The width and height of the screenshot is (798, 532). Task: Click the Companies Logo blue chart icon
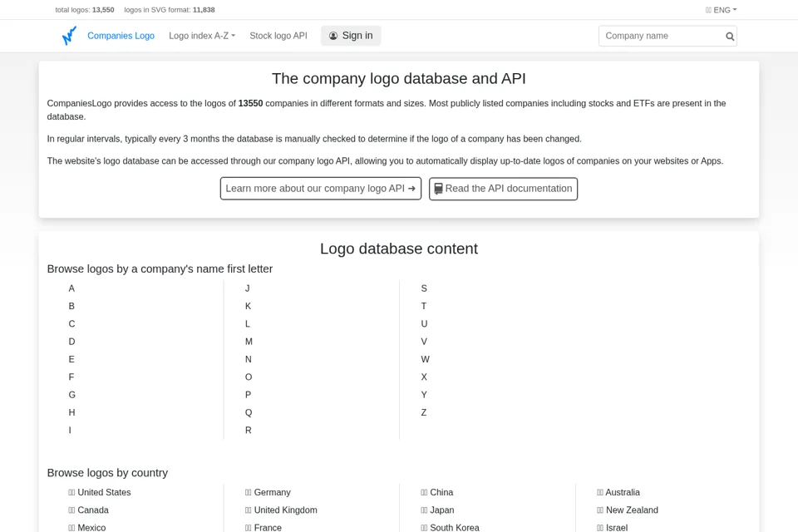69,36
